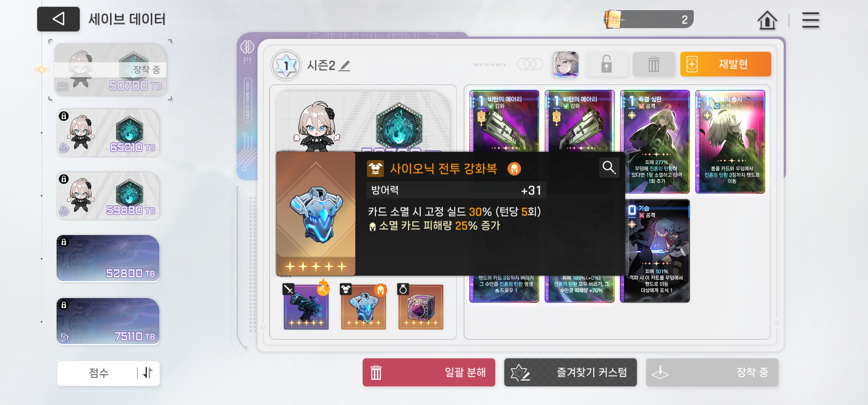Click the 일괄 분해 red button

point(429,372)
